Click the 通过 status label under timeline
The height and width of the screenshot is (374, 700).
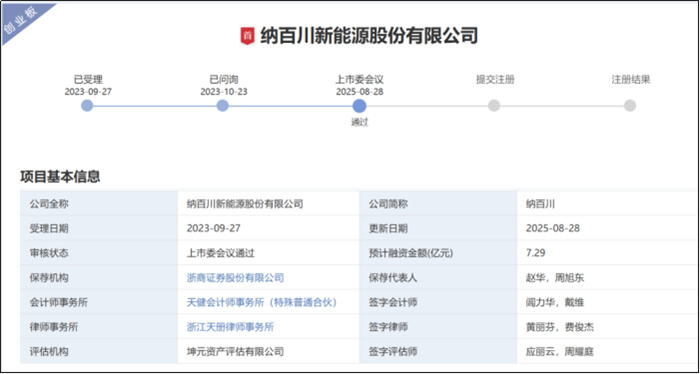(359, 122)
